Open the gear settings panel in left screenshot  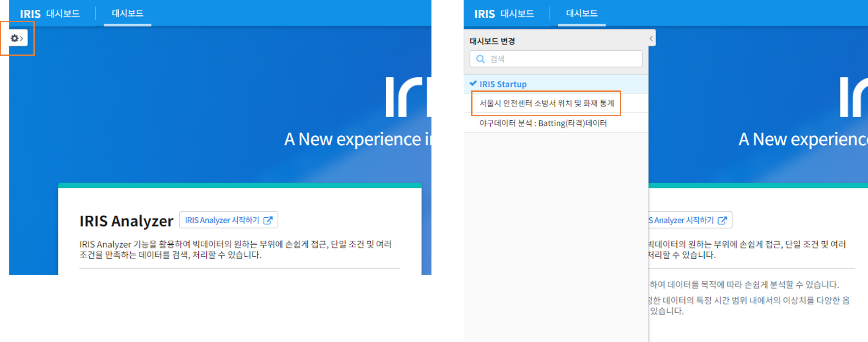17,38
